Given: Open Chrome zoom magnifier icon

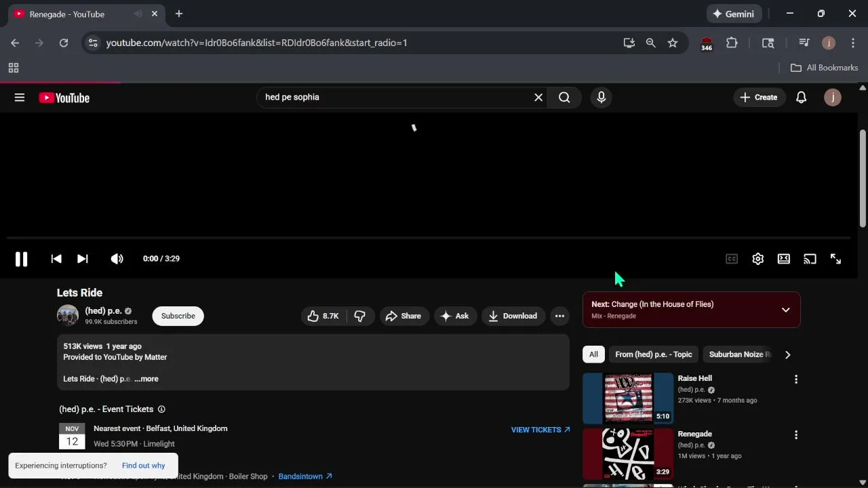Looking at the screenshot, I should pos(651,43).
